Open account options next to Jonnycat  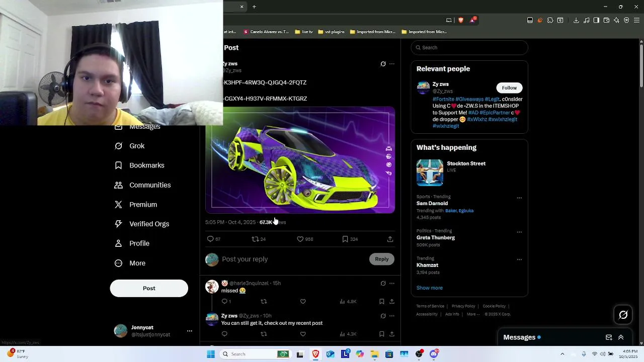(x=190, y=331)
